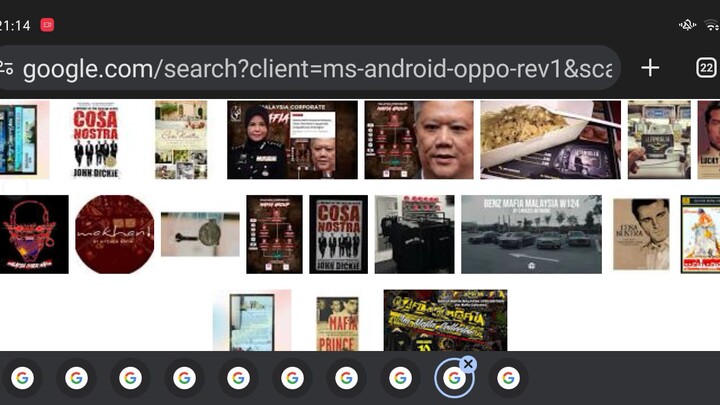The image size is (720, 405).
Task: Close the active tab in bottom strip
Action: pyautogui.click(x=468, y=364)
